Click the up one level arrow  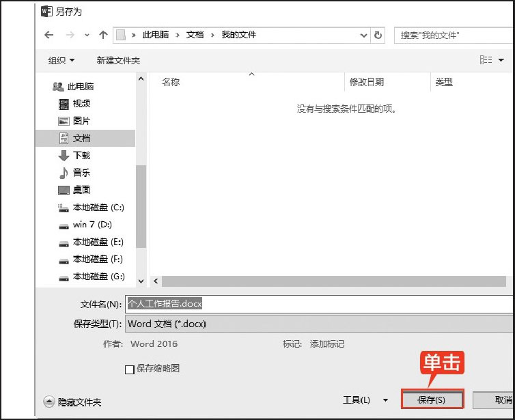103,35
